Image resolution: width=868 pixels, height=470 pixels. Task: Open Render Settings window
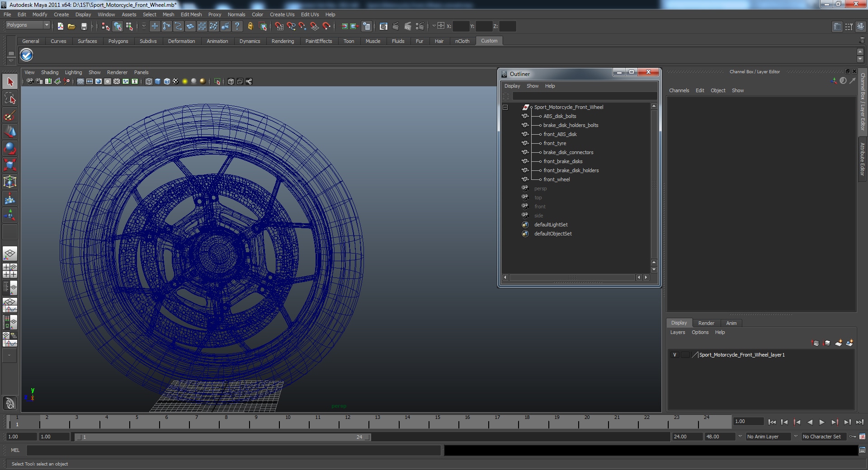coord(420,26)
